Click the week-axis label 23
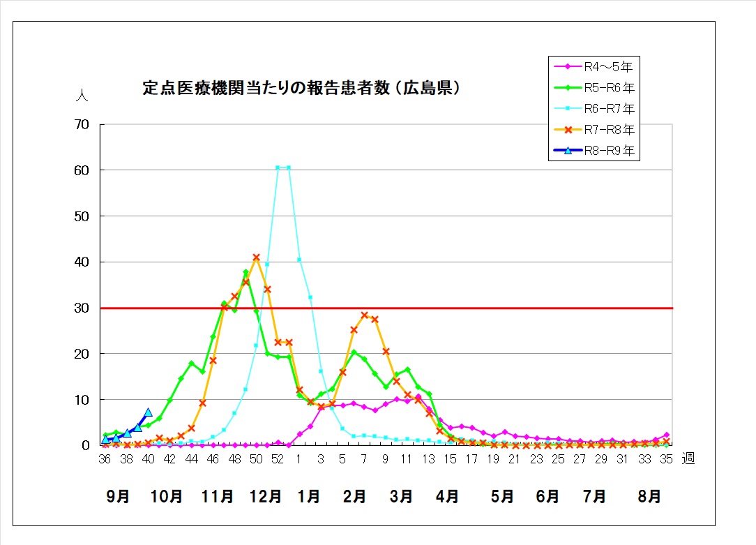 coord(536,459)
